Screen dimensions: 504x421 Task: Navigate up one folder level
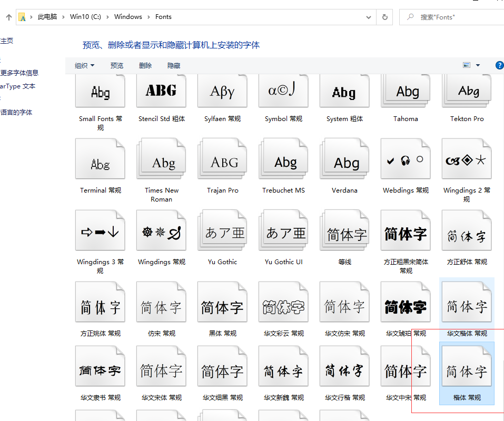click(x=8, y=16)
